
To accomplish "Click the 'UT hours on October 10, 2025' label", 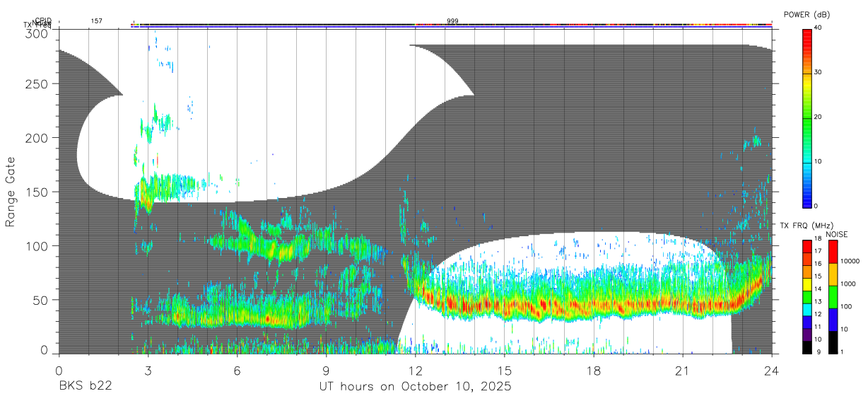I will (x=414, y=387).
